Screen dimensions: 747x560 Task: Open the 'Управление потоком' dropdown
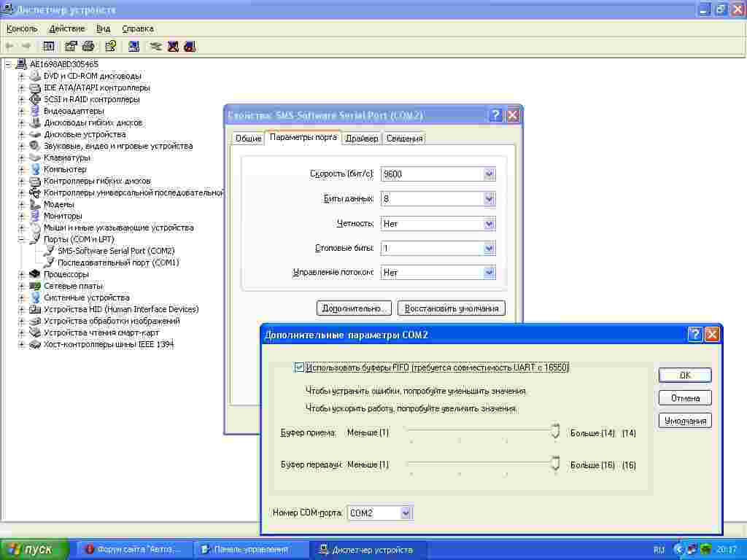pos(489,273)
